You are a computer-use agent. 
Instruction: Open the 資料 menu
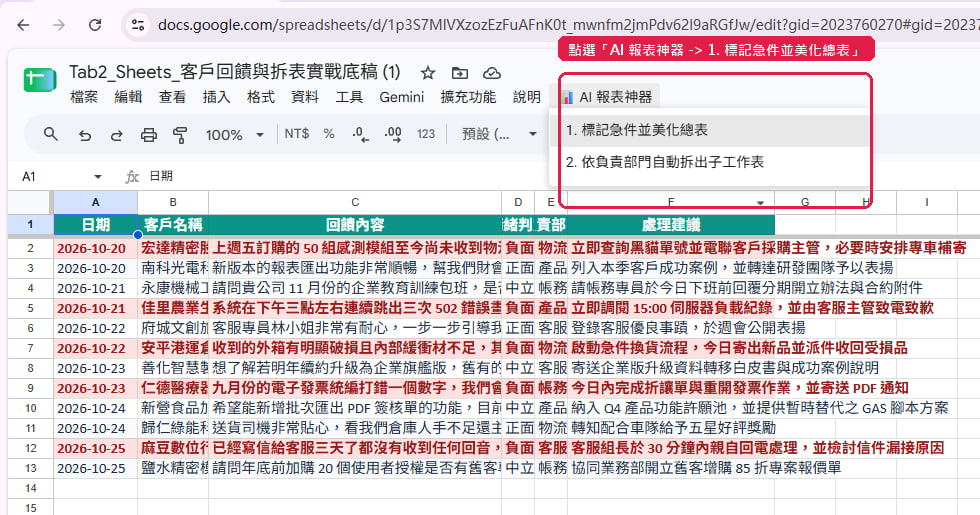305,97
